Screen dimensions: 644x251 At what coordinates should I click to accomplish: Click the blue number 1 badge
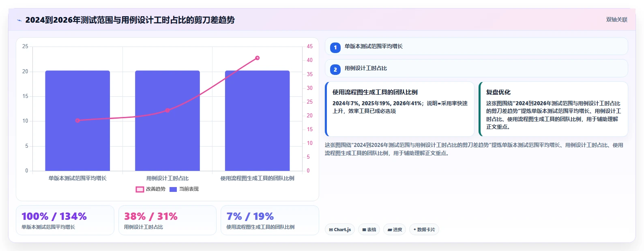(x=335, y=47)
